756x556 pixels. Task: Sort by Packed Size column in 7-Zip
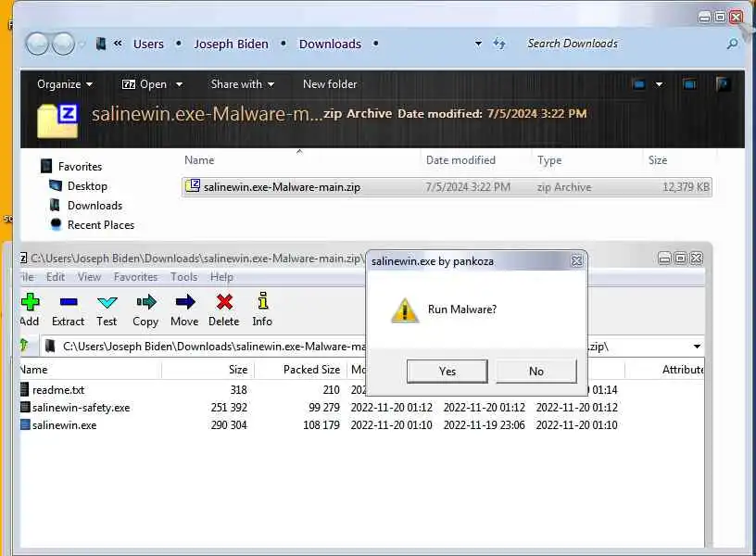pos(311,370)
